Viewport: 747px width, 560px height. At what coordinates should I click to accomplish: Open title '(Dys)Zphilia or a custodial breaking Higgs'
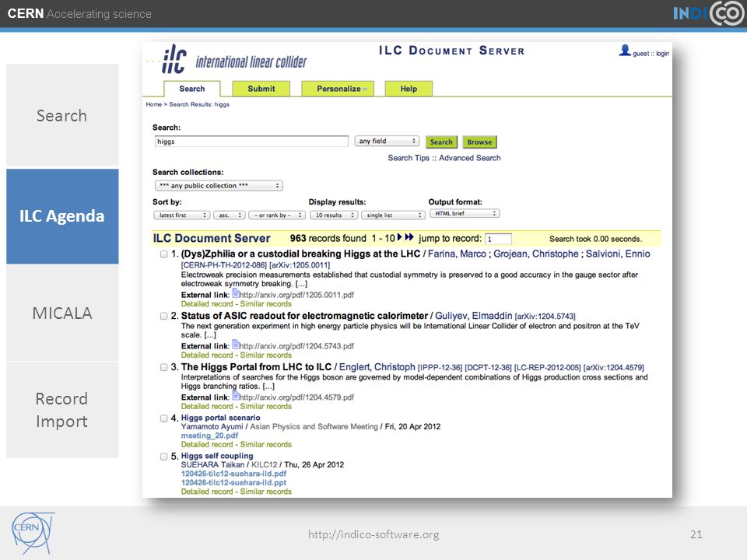[x=300, y=254]
